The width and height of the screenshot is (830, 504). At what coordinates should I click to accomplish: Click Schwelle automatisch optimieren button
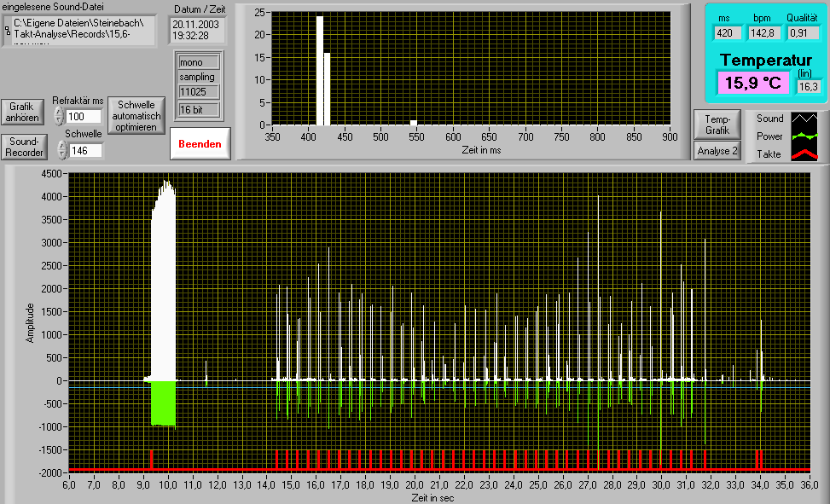(x=136, y=116)
